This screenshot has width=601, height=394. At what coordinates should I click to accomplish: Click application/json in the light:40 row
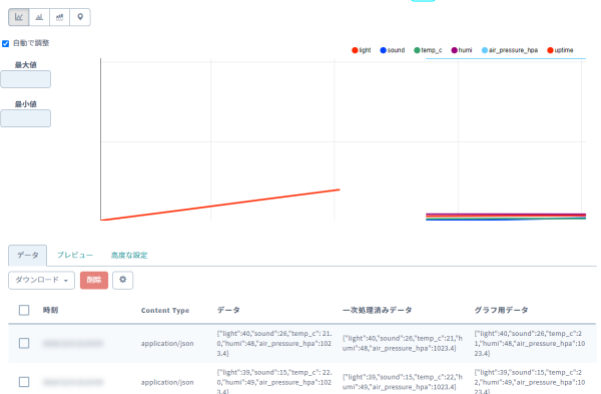coord(167,343)
